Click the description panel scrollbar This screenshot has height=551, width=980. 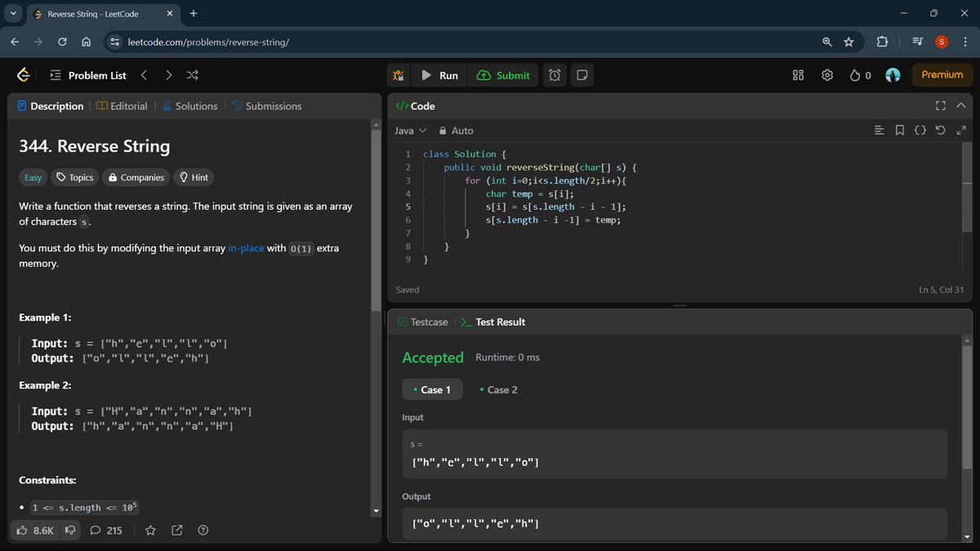[x=376, y=220]
